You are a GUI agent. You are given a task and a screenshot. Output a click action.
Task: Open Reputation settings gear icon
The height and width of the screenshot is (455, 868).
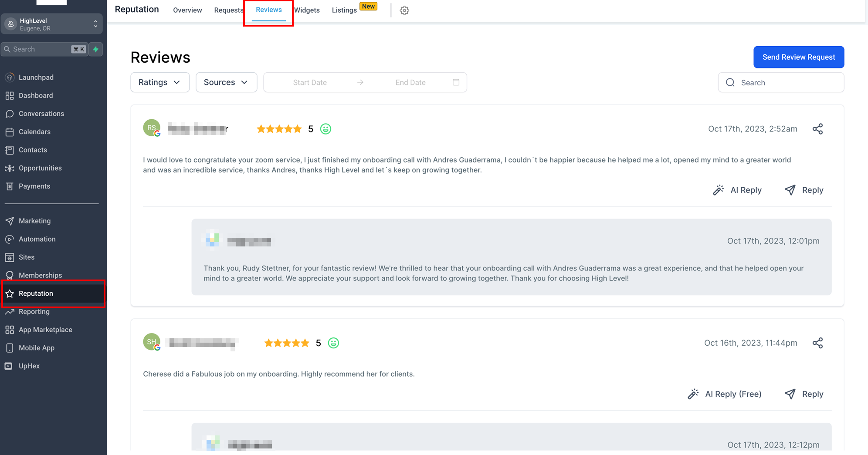pos(404,10)
